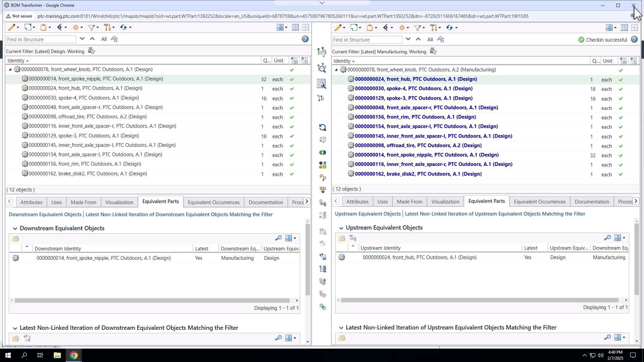This screenshot has width=644, height=362.
Task: Click inside the Find in Structure field
Action: [40, 39]
